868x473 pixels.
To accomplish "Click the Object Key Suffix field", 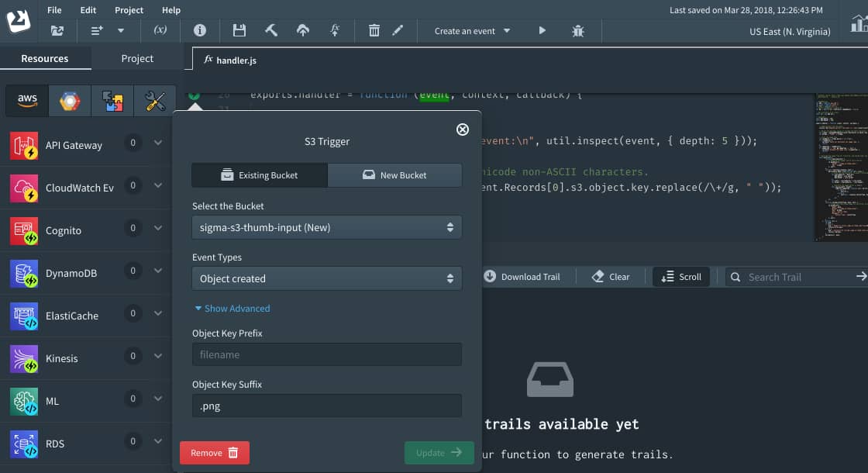I will click(x=326, y=406).
